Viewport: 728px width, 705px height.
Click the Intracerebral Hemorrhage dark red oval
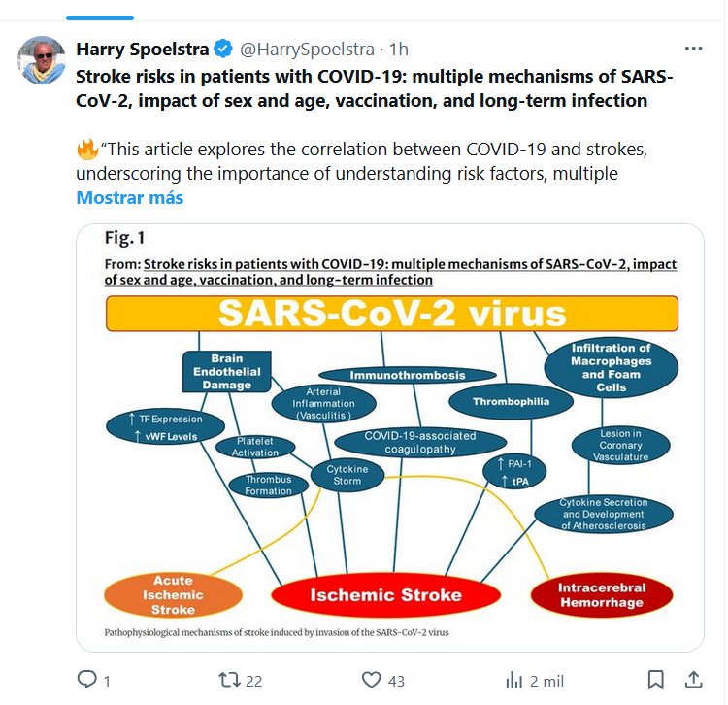coord(601,594)
